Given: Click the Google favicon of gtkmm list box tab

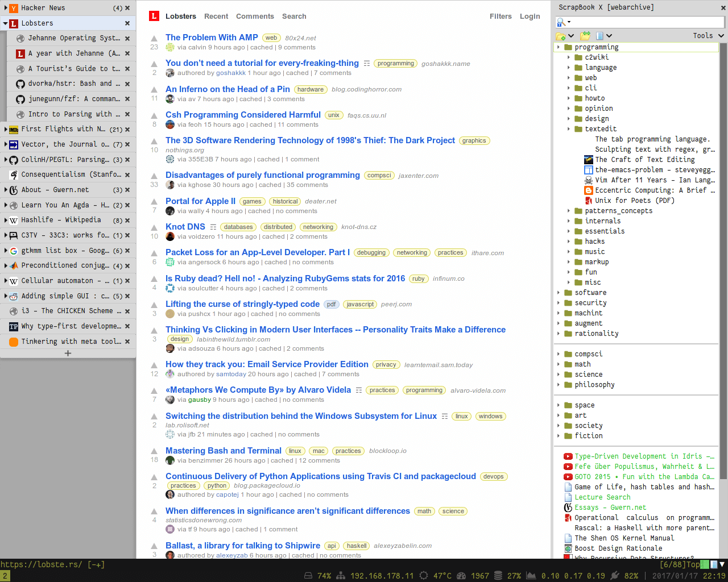Looking at the screenshot, I should point(14,251).
